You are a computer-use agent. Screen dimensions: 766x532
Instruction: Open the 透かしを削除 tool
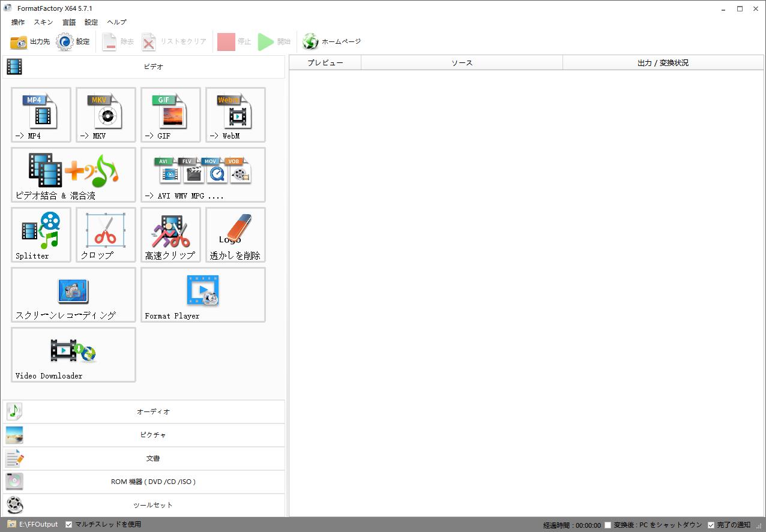tap(235, 235)
